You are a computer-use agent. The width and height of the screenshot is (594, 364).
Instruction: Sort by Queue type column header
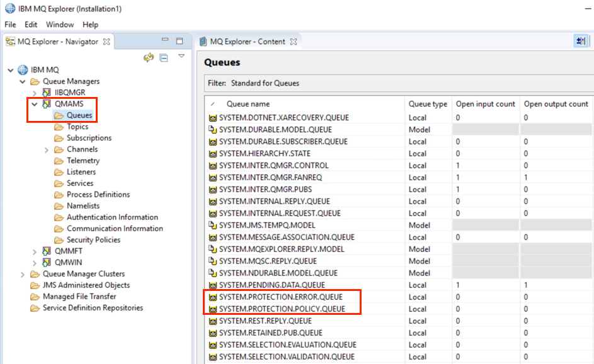428,104
